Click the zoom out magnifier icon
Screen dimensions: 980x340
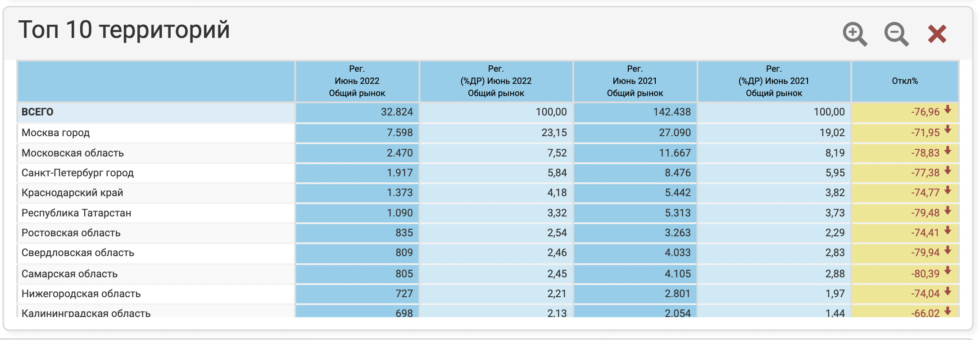pos(896,34)
